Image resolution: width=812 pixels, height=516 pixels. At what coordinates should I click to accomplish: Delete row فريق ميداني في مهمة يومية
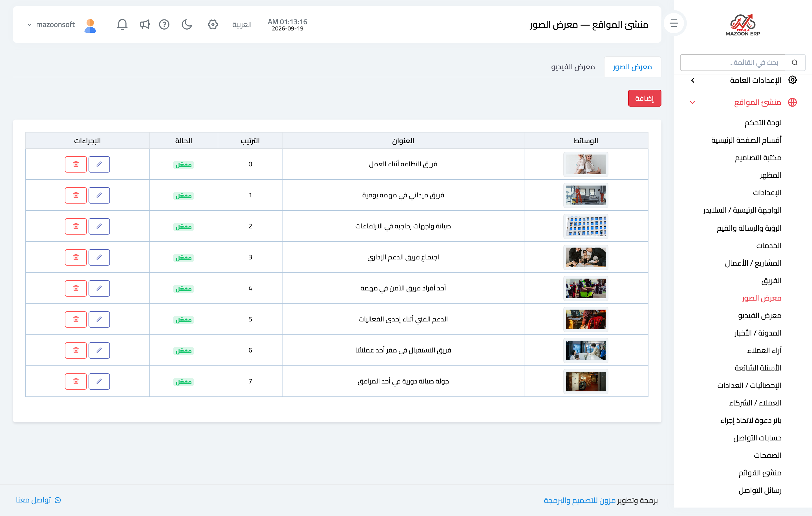(x=76, y=195)
